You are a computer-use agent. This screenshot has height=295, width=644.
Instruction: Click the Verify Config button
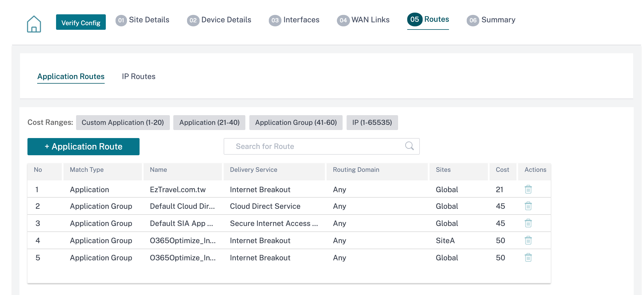81,22
